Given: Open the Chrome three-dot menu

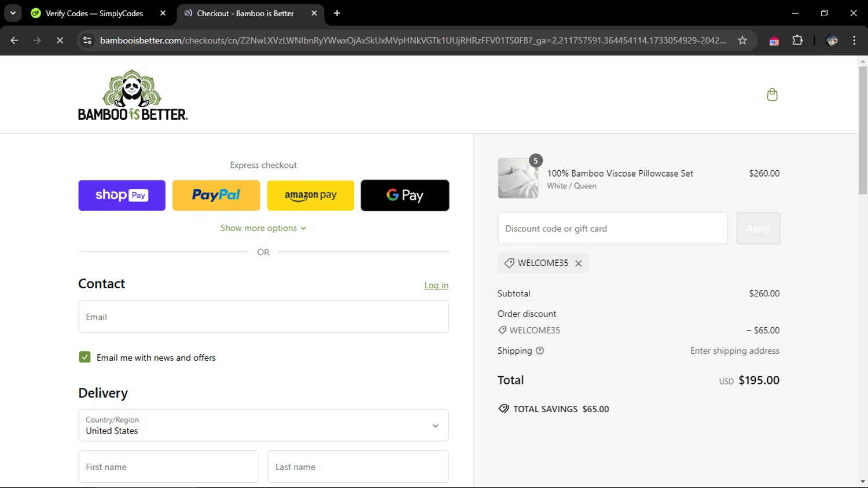Looking at the screenshot, I should pos(854,41).
